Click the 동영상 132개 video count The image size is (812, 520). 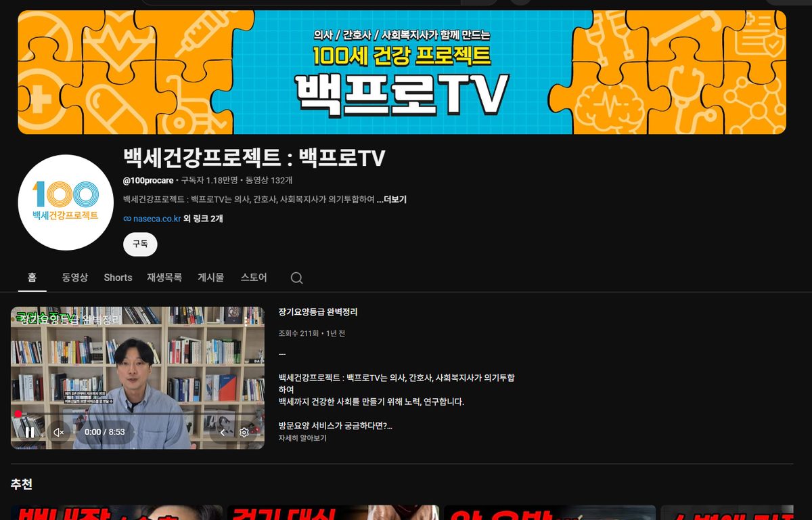tap(269, 181)
